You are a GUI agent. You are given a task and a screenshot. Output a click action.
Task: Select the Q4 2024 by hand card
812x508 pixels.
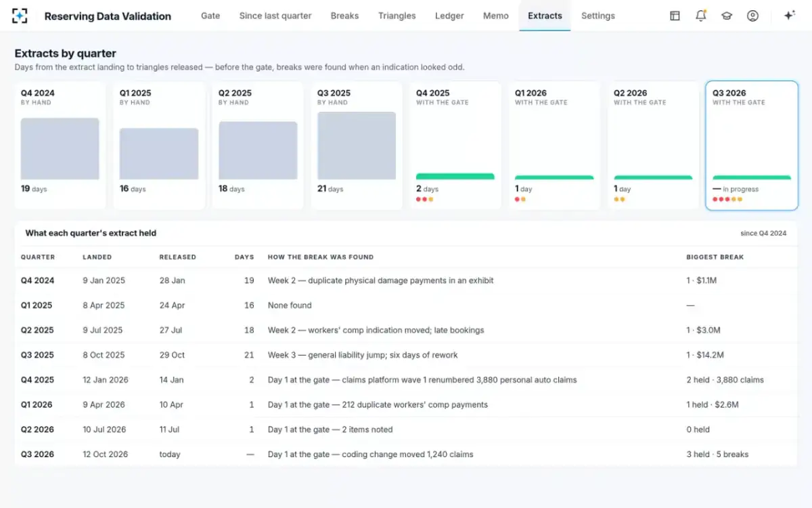(60, 146)
